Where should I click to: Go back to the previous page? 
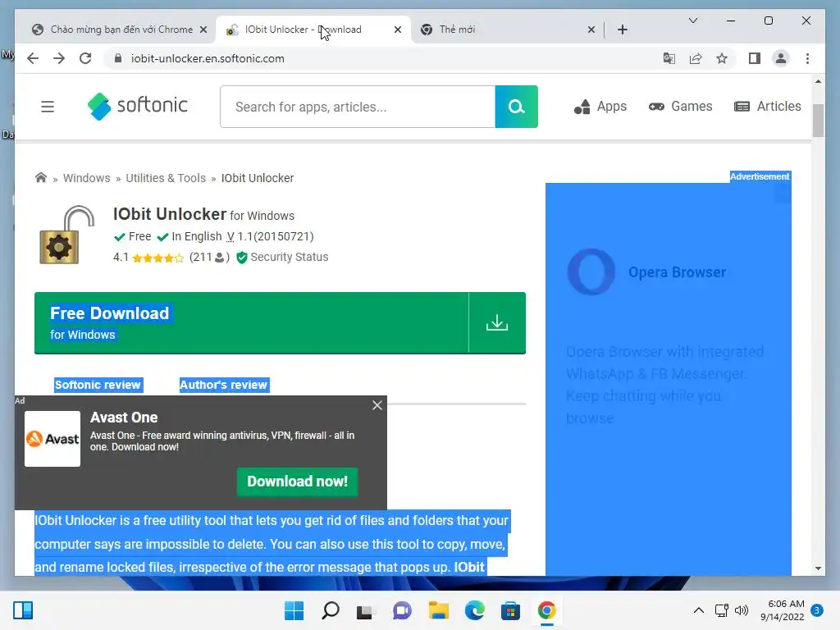coord(33,58)
